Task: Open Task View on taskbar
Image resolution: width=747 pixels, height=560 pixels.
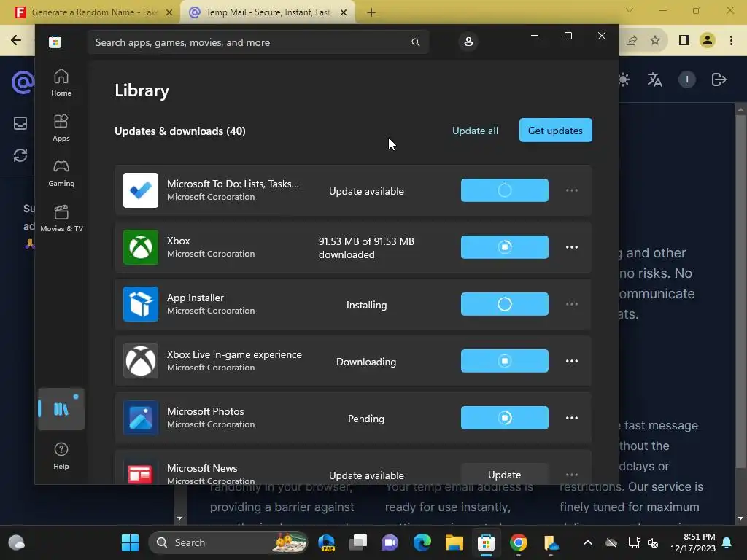Action: pyautogui.click(x=358, y=542)
